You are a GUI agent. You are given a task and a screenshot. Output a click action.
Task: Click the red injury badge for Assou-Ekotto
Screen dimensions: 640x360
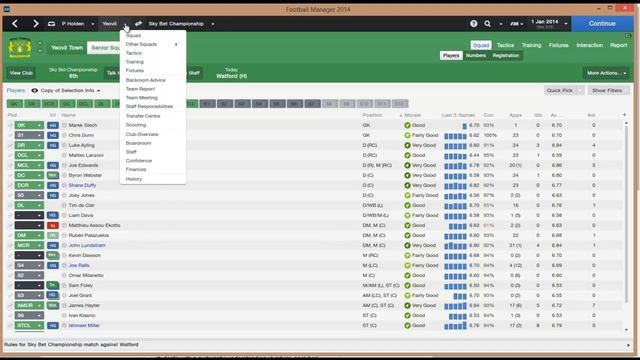point(53,225)
